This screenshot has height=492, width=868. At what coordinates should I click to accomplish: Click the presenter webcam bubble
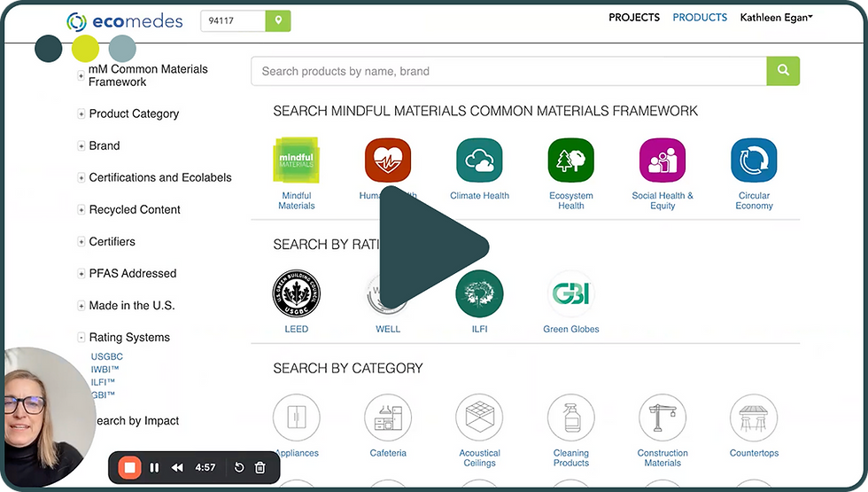pyautogui.click(x=49, y=418)
